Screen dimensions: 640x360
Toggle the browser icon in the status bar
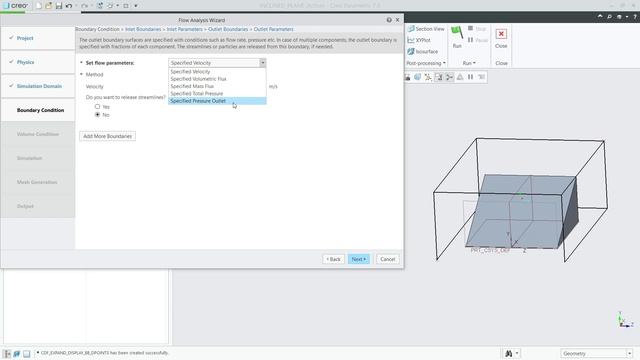tap(27, 353)
